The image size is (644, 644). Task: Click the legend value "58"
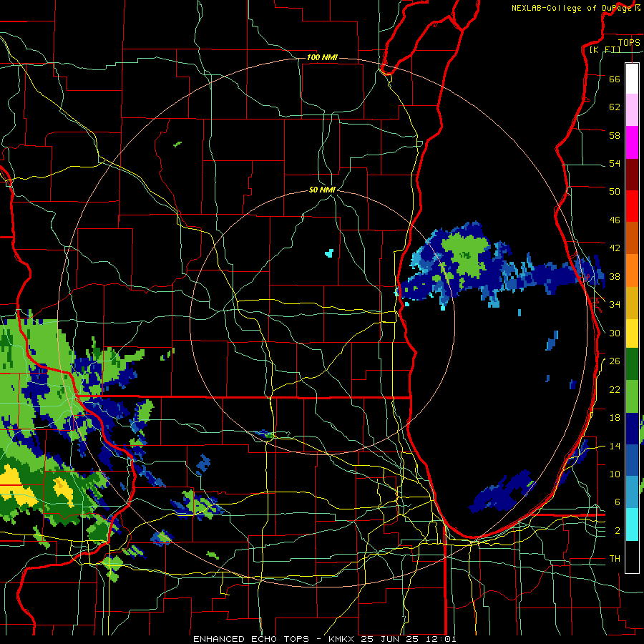pos(615,135)
